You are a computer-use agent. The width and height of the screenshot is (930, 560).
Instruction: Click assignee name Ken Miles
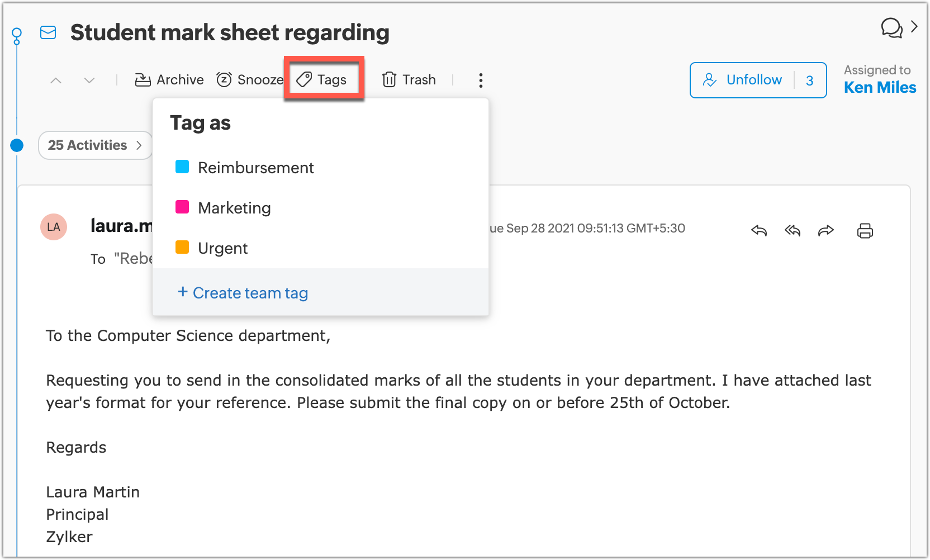coord(880,88)
